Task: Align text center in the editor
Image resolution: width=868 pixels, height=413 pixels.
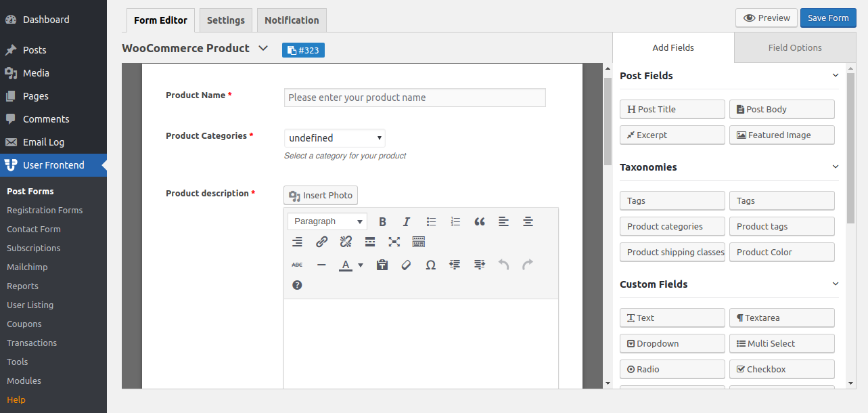Action: point(528,221)
